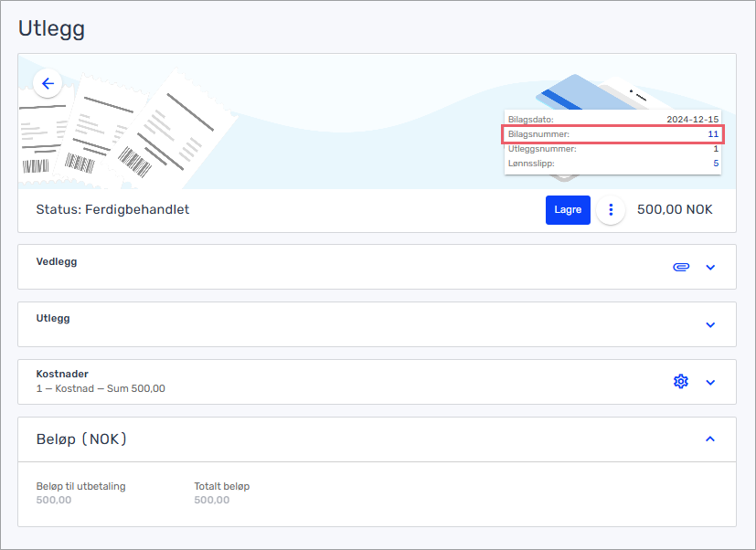Click the Utleggsnummer: label
The height and width of the screenshot is (550, 756).
pyautogui.click(x=542, y=149)
